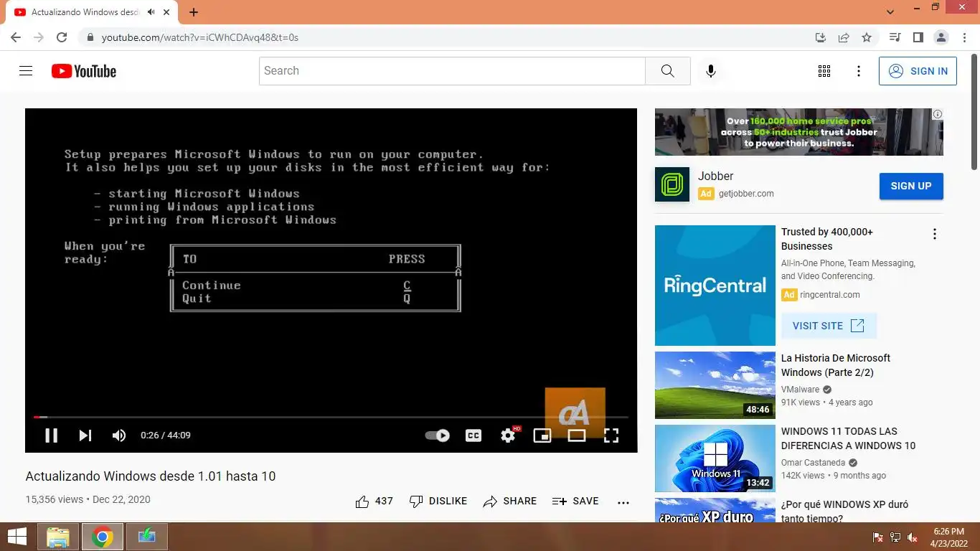Open media controls in Chrome toolbar

[x=895, y=37]
